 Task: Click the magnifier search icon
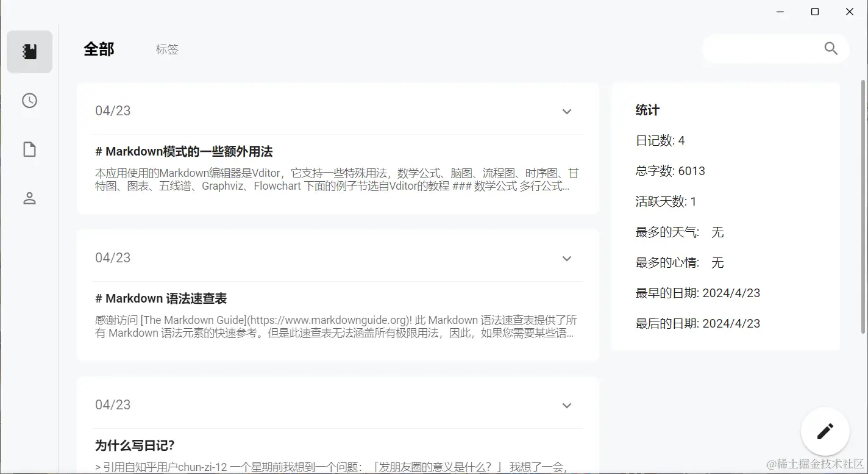pyautogui.click(x=831, y=49)
